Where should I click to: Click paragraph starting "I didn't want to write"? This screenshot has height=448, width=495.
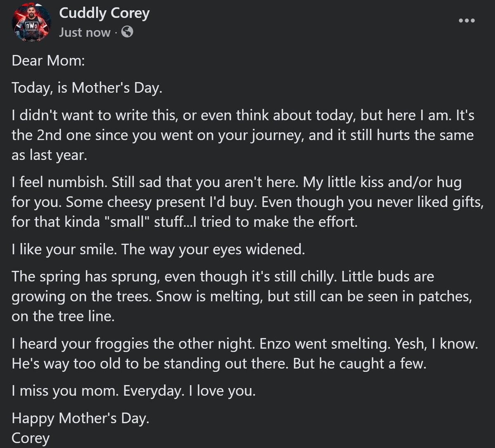(x=243, y=136)
